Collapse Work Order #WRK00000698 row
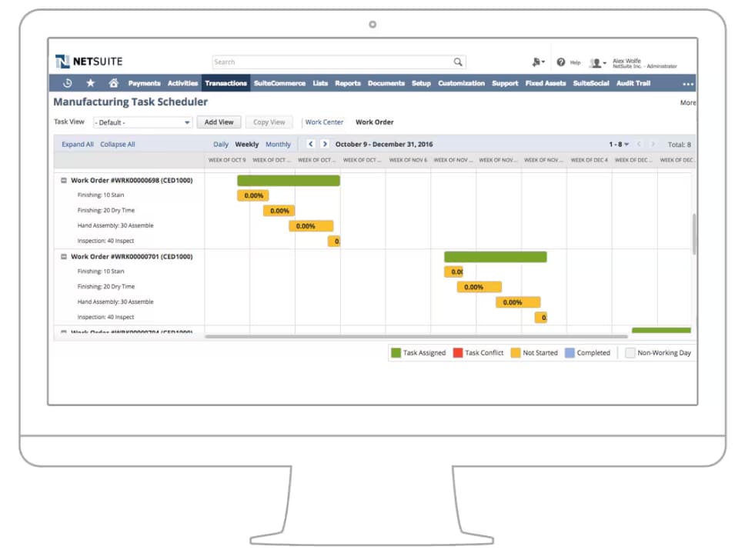Image resolution: width=745 pixels, height=560 pixels. tap(64, 181)
